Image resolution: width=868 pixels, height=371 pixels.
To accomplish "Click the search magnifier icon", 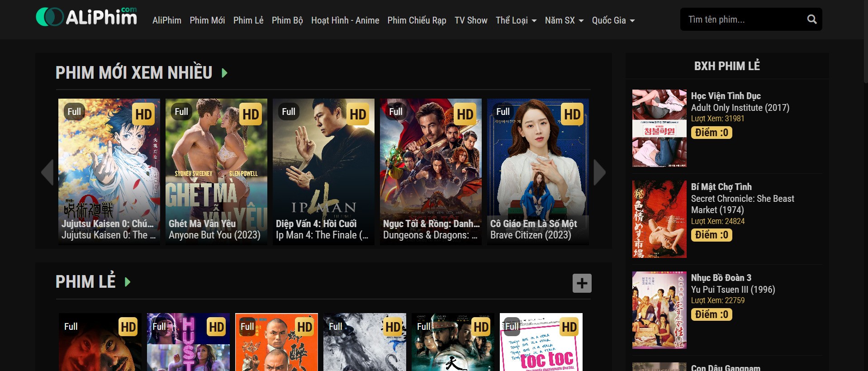I will pos(812,19).
